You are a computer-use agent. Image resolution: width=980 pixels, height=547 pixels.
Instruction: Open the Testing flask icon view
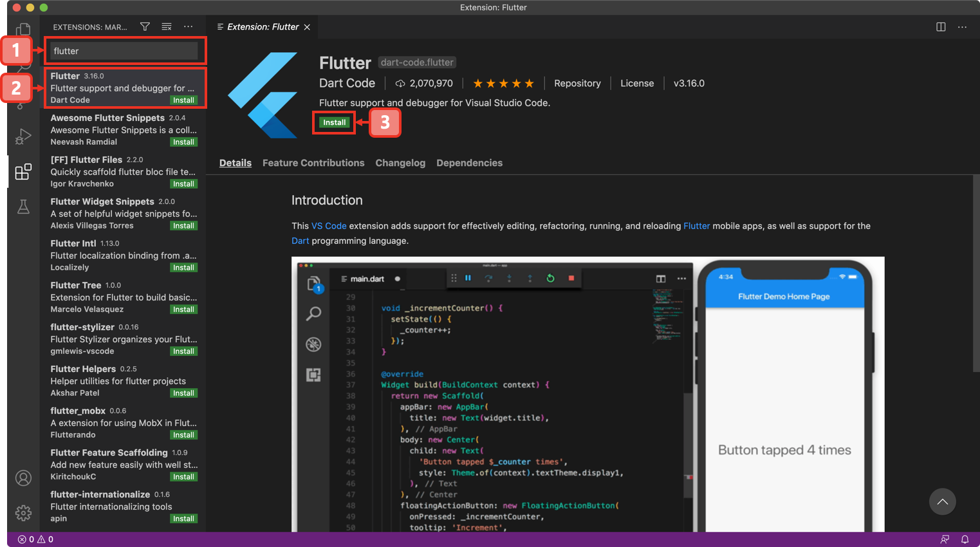(x=23, y=207)
